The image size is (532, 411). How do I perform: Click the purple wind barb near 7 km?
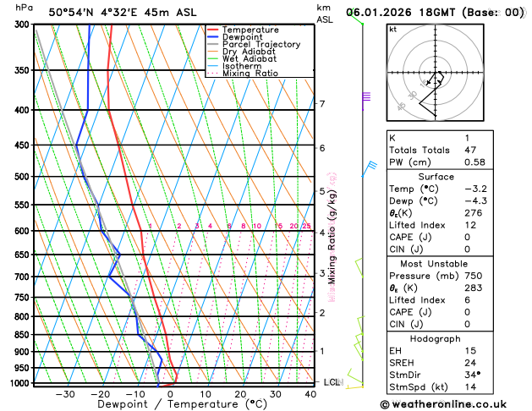click(365, 101)
